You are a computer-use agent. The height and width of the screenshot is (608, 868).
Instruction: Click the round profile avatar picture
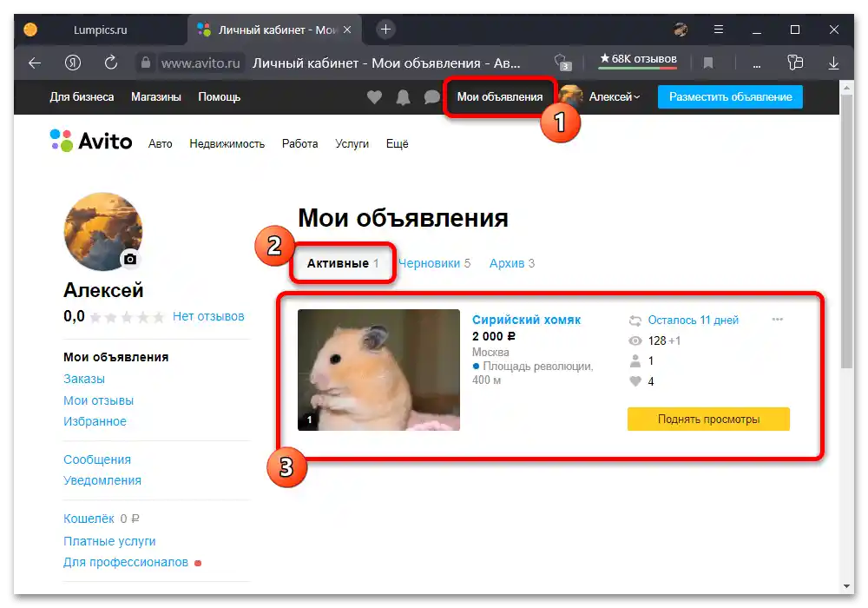(x=102, y=231)
